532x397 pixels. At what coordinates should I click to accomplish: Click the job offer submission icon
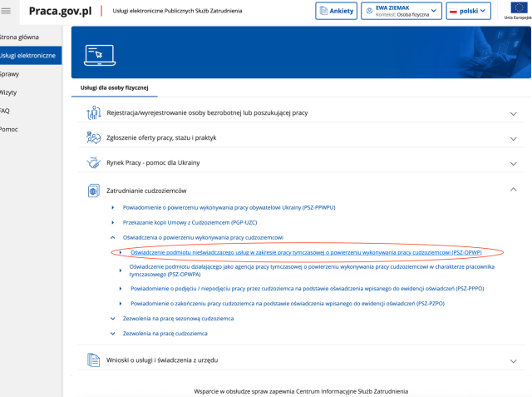point(94,137)
